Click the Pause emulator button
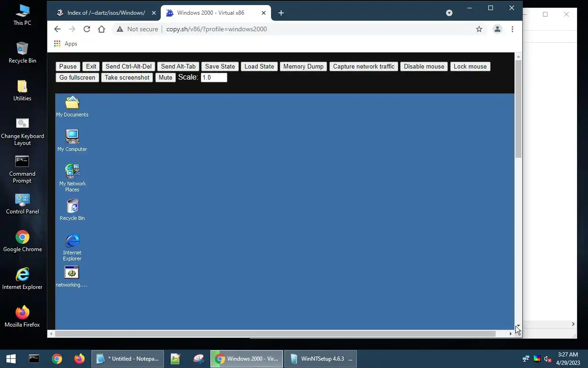 (x=68, y=66)
